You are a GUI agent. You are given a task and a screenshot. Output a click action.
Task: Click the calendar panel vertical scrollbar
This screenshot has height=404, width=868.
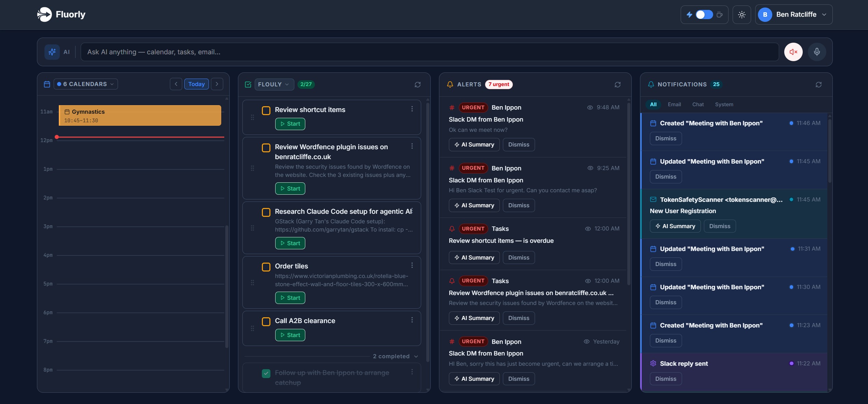coord(227,286)
